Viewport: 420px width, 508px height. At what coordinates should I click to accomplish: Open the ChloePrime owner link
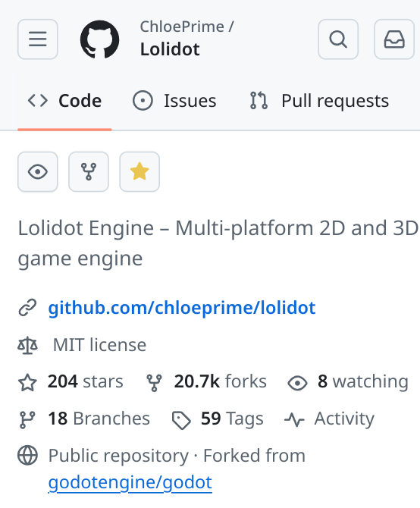point(182,27)
